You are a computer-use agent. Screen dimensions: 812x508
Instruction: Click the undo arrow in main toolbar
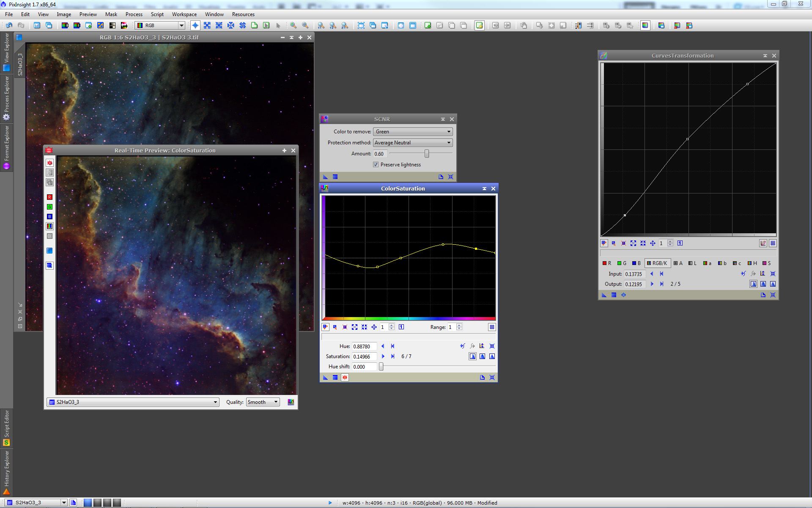(x=9, y=25)
